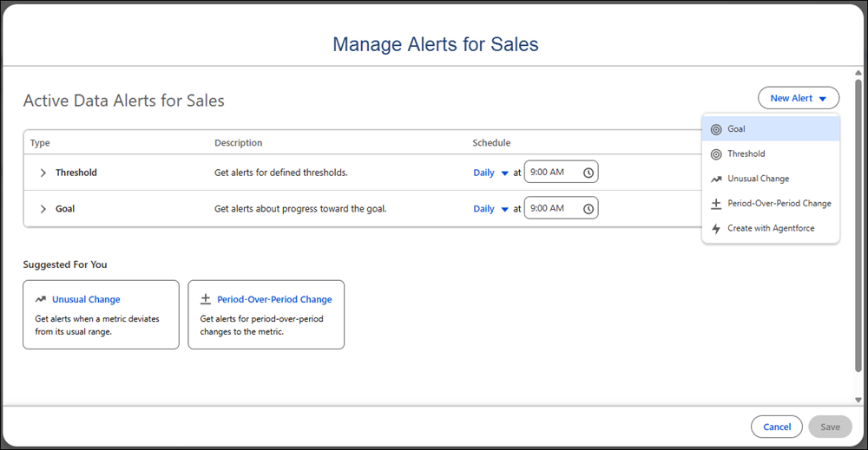Click the Save button
This screenshot has height=450, width=868.
830,427
